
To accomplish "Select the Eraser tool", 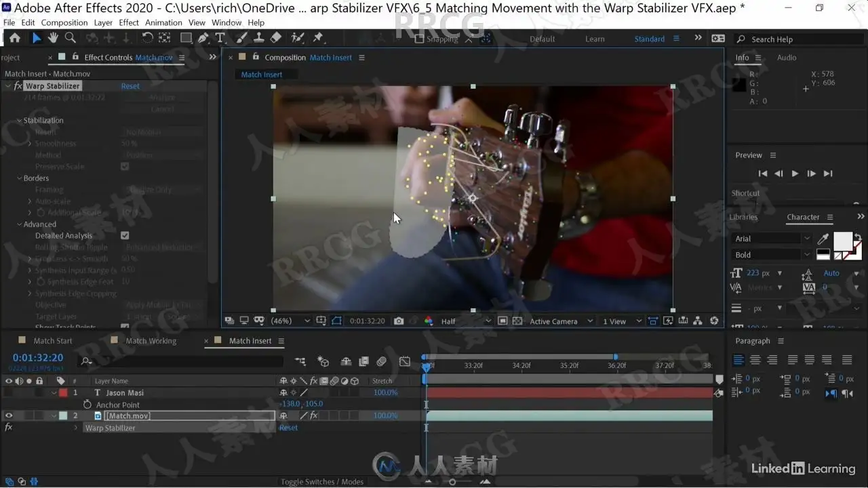I will click(x=276, y=39).
